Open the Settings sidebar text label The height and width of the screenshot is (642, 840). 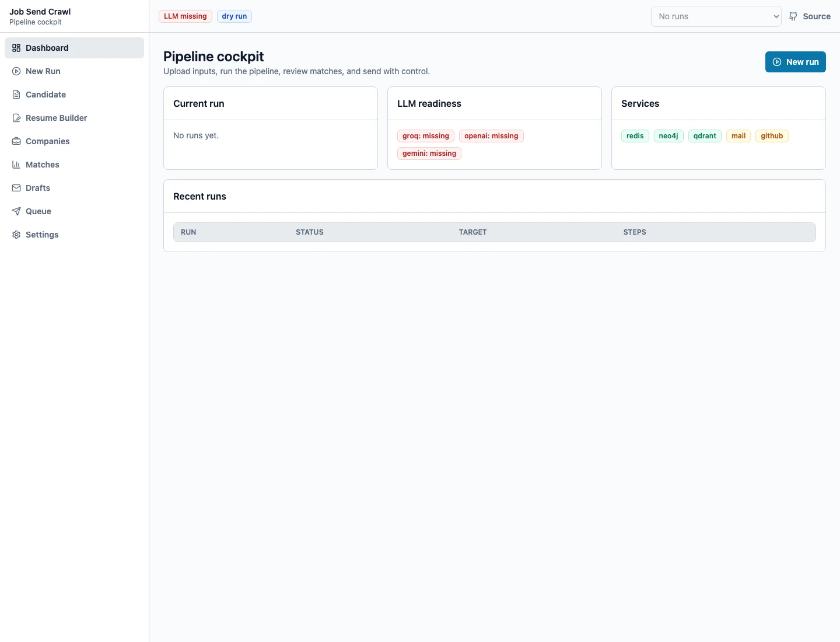(42, 235)
